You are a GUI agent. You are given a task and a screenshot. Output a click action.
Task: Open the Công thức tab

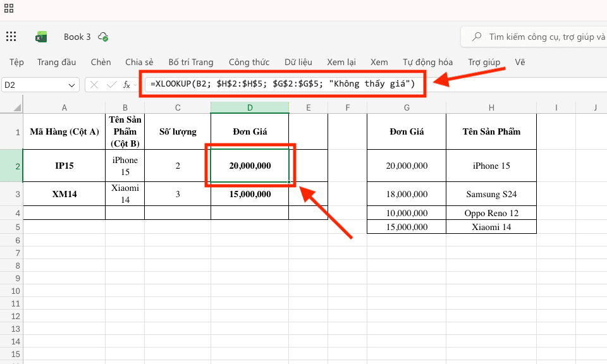pyautogui.click(x=249, y=63)
